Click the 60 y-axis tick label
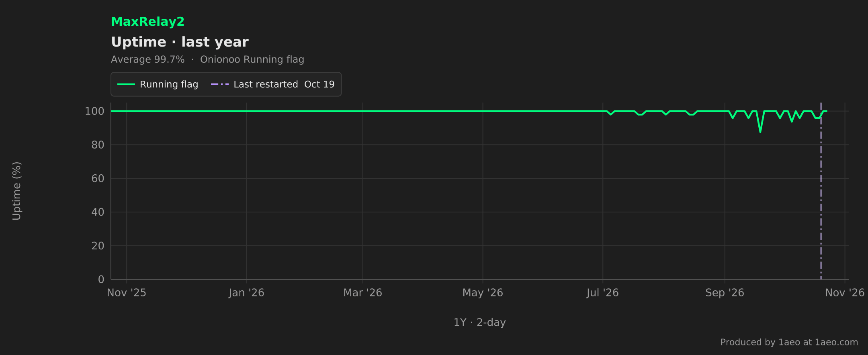Image resolution: width=868 pixels, height=355 pixels. click(98, 179)
